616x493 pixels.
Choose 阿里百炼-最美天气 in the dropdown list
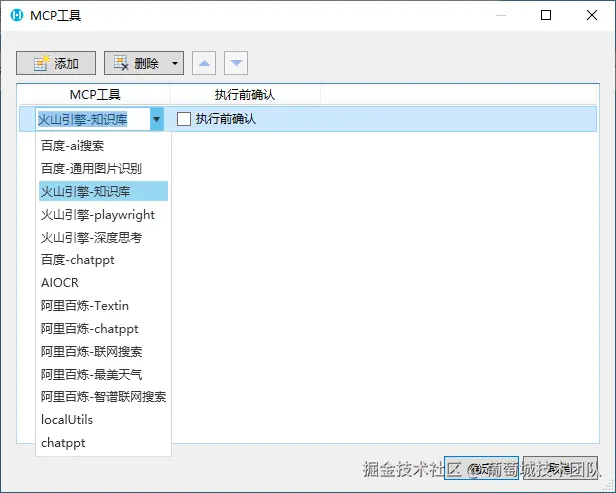[103, 374]
